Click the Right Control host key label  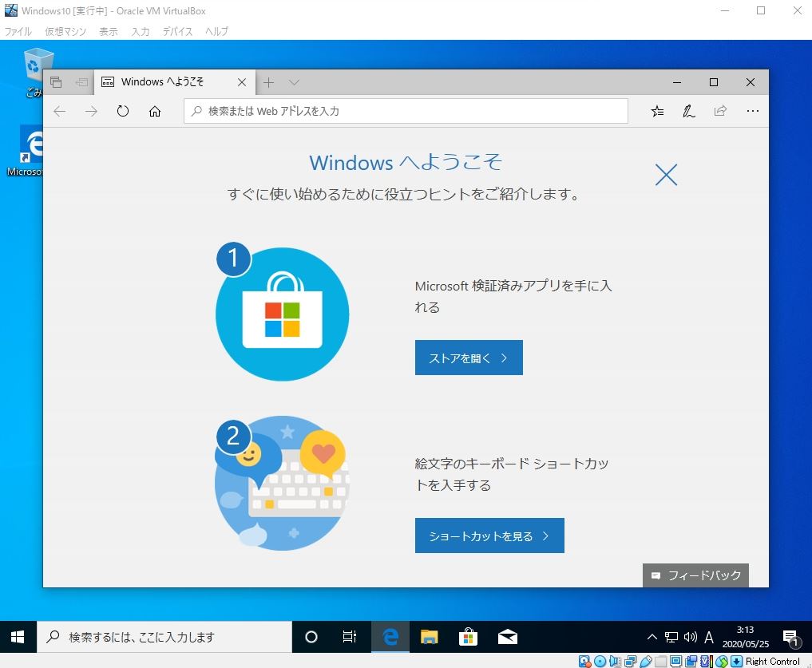773,662
